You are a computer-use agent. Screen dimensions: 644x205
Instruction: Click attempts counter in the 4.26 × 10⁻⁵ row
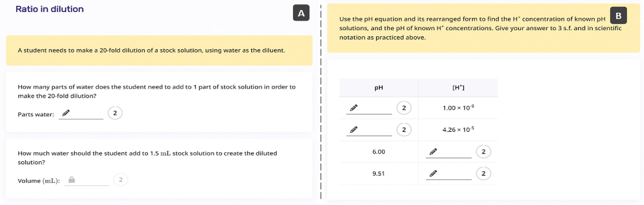click(404, 130)
